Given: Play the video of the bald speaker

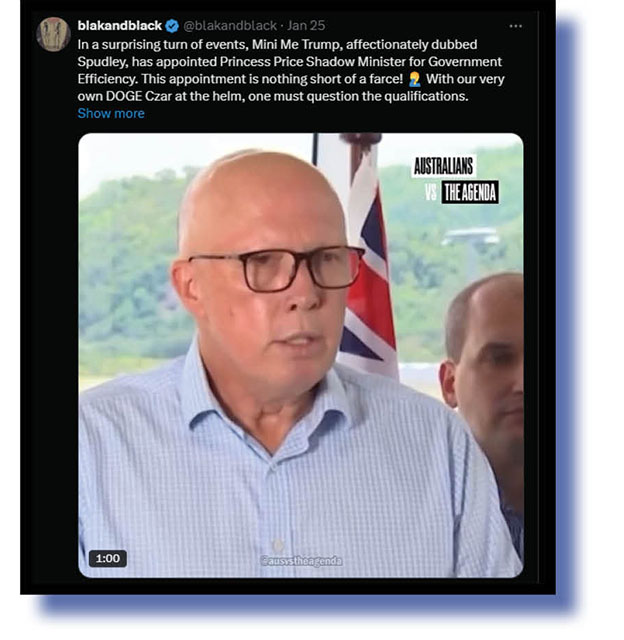Looking at the screenshot, I should click(x=300, y=355).
